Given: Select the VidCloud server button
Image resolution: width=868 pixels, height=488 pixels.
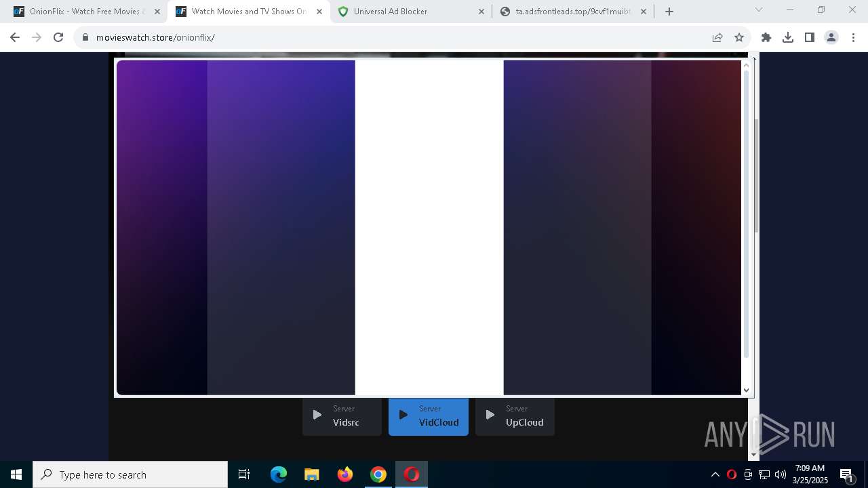Looking at the screenshot, I should click(x=429, y=416).
